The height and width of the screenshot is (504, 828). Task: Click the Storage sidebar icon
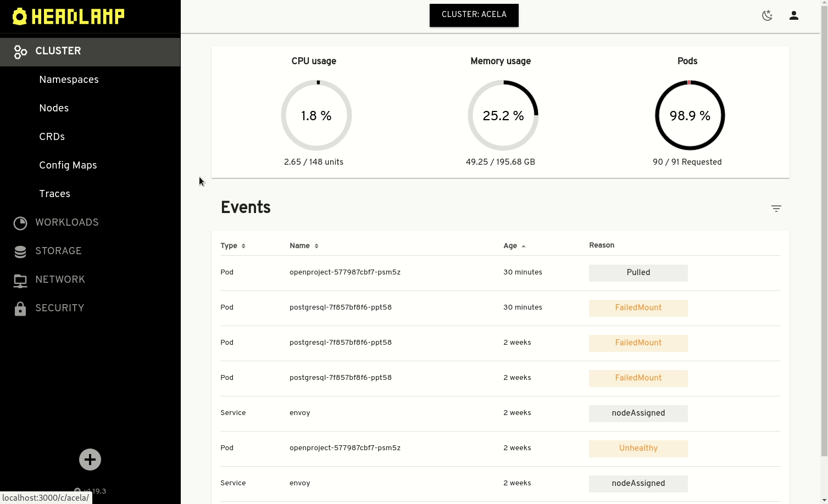[20, 251]
